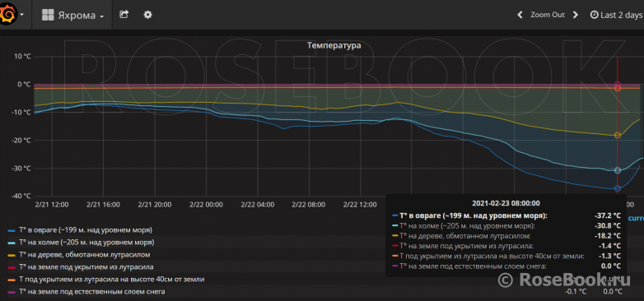Shift time range backward with left arrow
Viewport: 644px width, 301px height.
tap(520, 15)
